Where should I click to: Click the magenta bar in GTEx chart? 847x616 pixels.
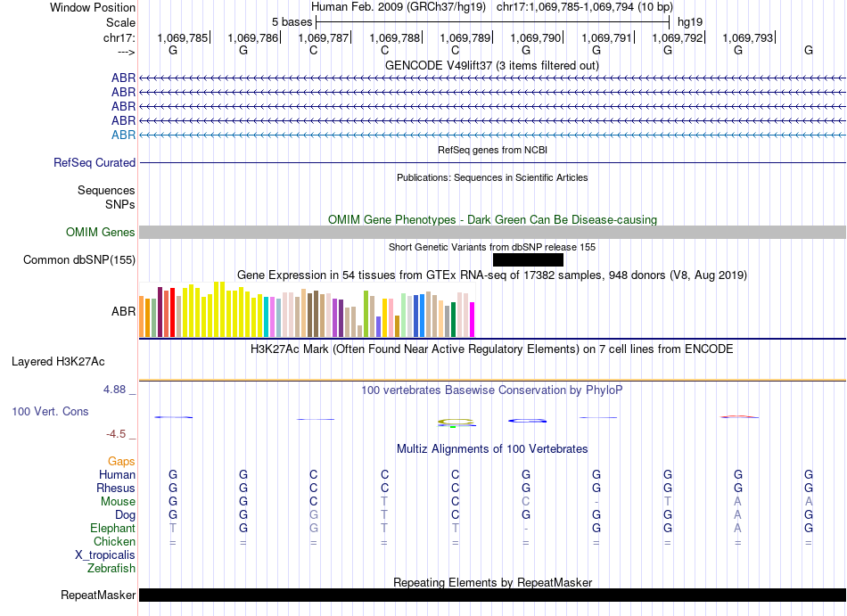473,320
